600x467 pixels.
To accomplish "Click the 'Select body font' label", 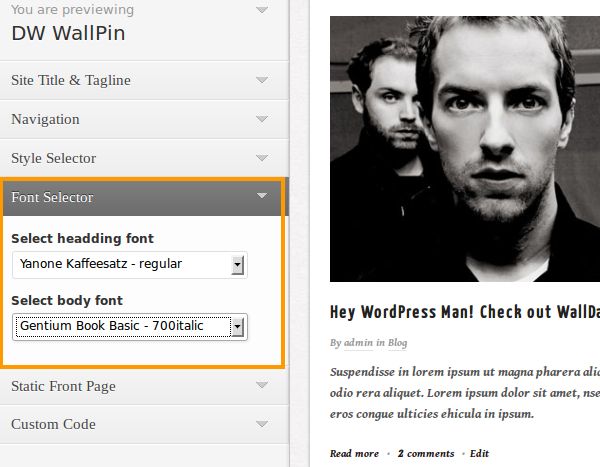I will point(67,300).
